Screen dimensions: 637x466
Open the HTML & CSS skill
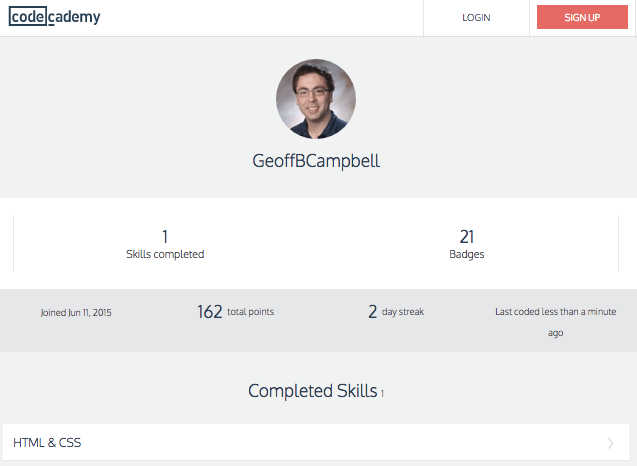pyautogui.click(x=55, y=442)
